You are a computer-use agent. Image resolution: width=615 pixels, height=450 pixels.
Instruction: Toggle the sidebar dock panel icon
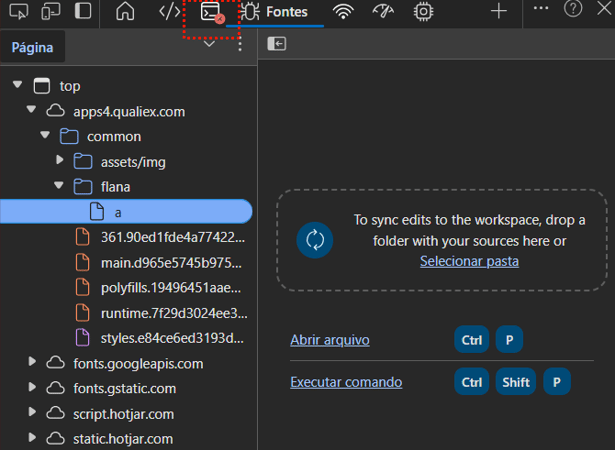tap(83, 12)
